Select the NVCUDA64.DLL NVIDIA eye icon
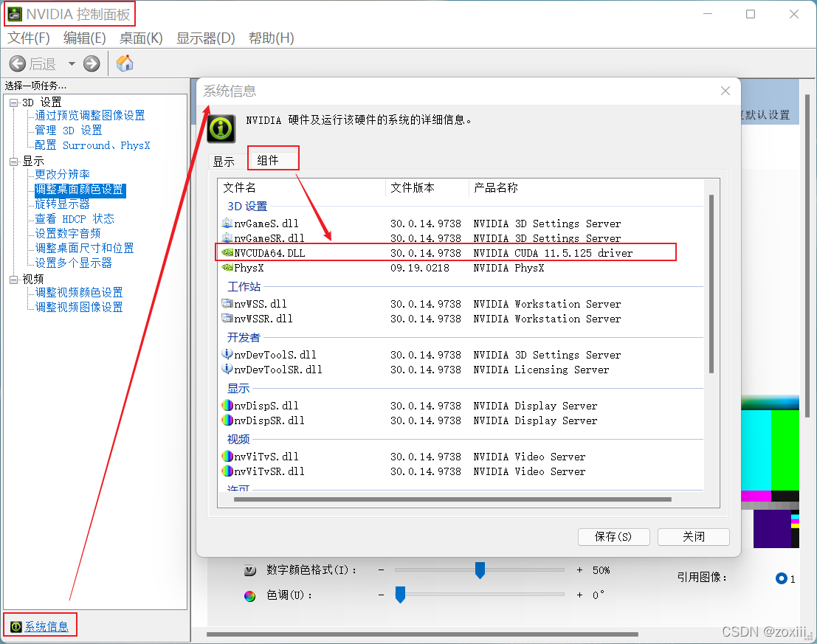The height and width of the screenshot is (644, 817). point(227,252)
